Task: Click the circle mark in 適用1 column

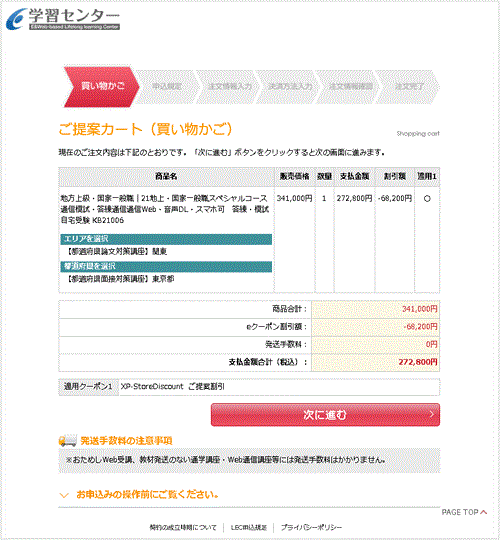Action: [427, 199]
